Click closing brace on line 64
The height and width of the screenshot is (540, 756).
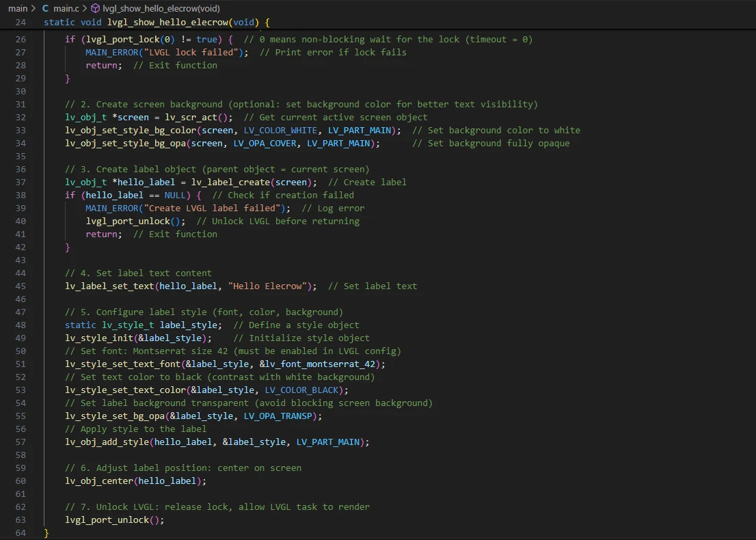click(x=46, y=533)
